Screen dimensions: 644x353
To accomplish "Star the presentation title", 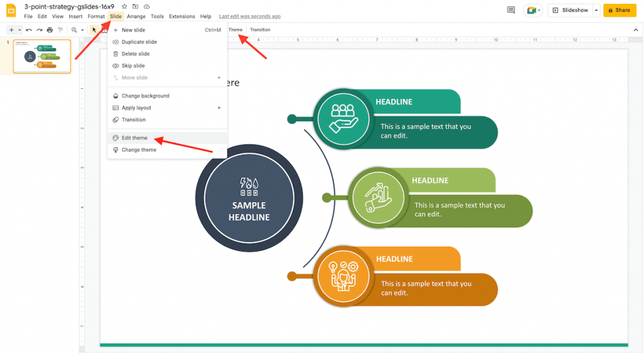I will 124,6.
